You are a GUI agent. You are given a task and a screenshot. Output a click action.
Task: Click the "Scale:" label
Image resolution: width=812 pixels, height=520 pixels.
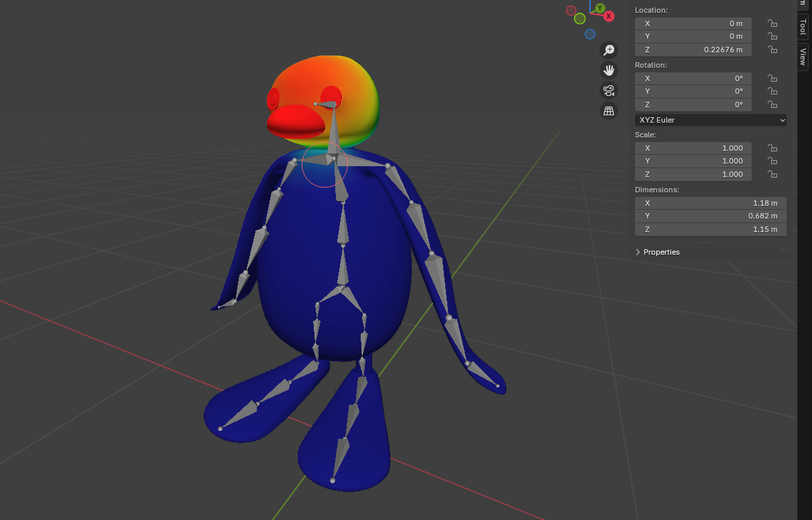tap(645, 135)
